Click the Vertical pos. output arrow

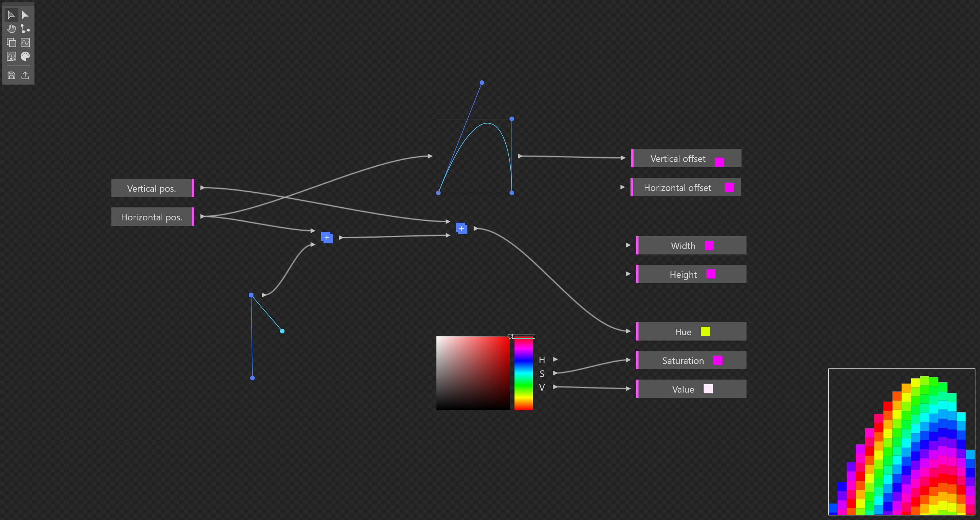[x=203, y=188]
